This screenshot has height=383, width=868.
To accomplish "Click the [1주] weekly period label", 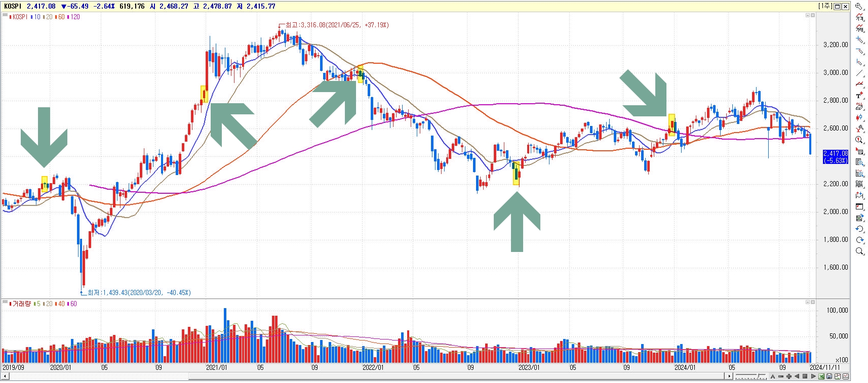I will (x=824, y=6).
